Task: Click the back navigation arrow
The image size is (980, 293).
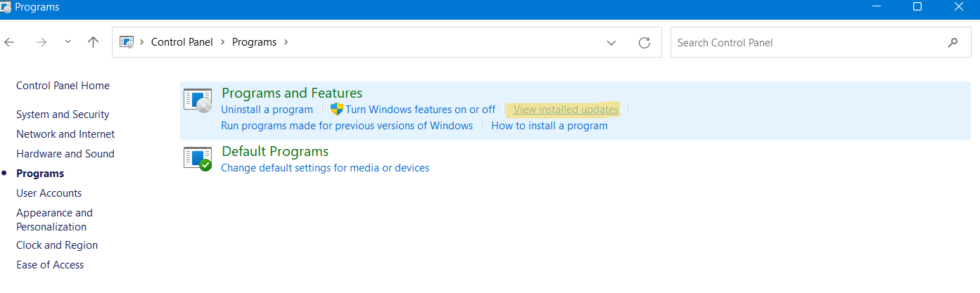Action: (10, 42)
